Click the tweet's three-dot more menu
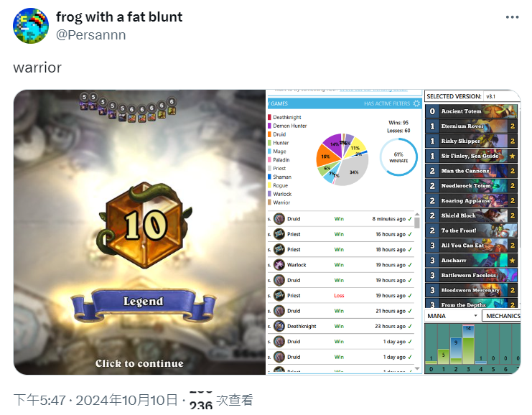Viewport: 532px width, 415px height. pyautogui.click(x=512, y=17)
